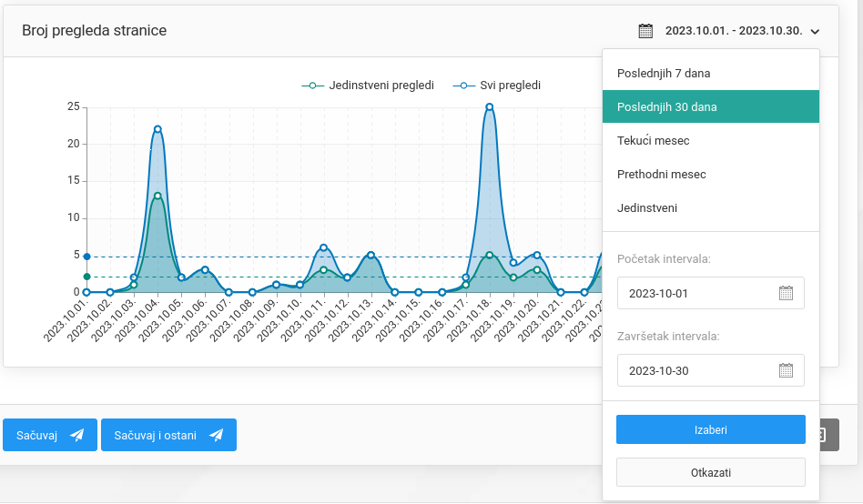Choose the Jedinstveni custom range option
Screen dimensions: 863x504
646,207
